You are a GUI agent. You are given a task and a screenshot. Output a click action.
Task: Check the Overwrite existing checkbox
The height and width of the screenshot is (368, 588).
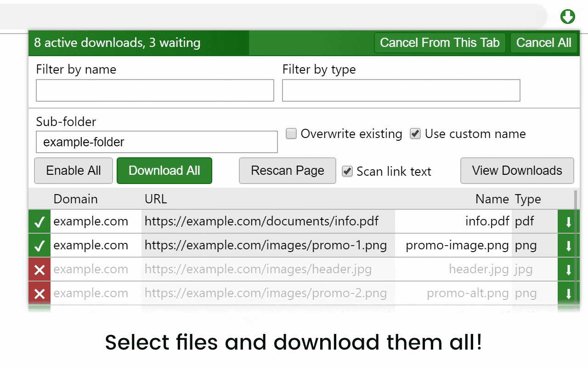coord(291,134)
